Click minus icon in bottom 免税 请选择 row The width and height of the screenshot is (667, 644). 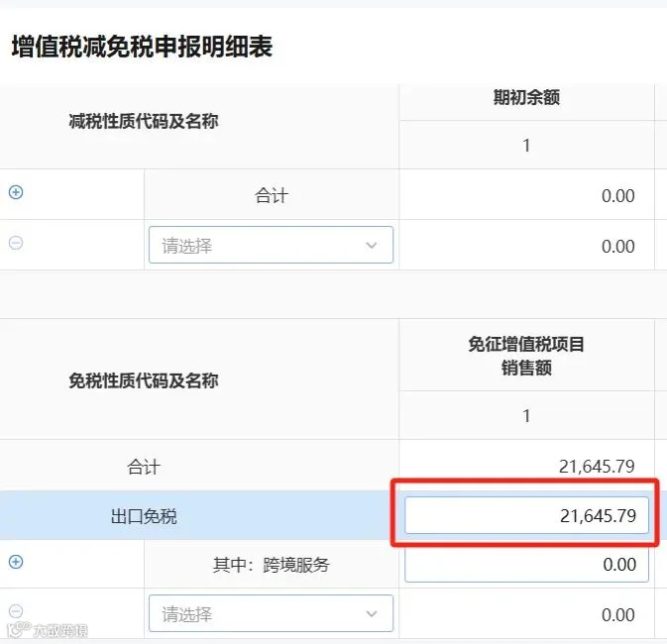coord(16,611)
